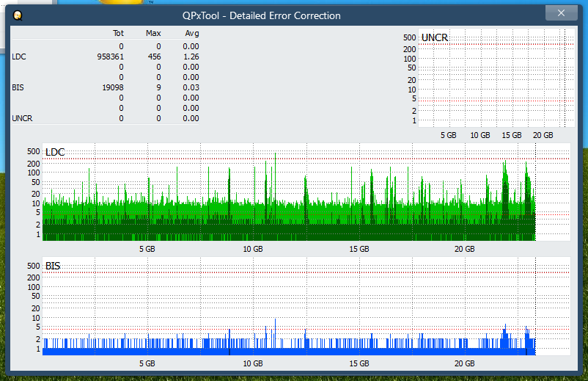
Task: Click the LDC title inside green graph
Action: tap(55, 152)
